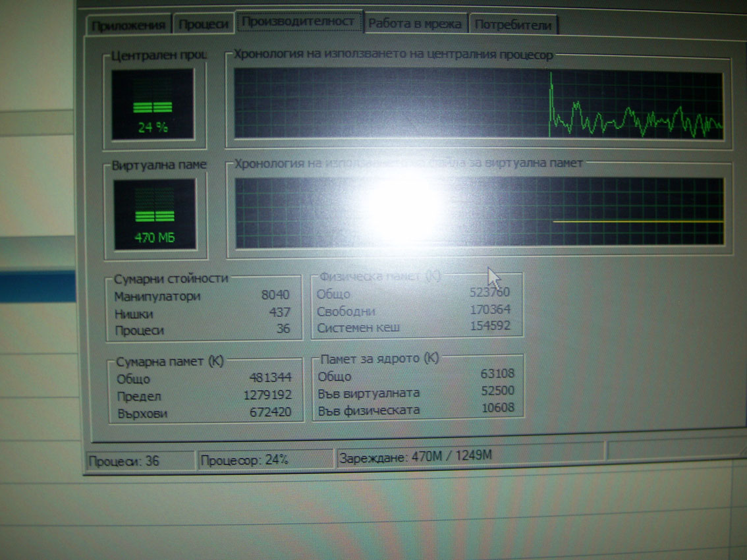Viewport: 747px width, 560px height.
Task: Open the Потребители tab
Action: [x=513, y=25]
